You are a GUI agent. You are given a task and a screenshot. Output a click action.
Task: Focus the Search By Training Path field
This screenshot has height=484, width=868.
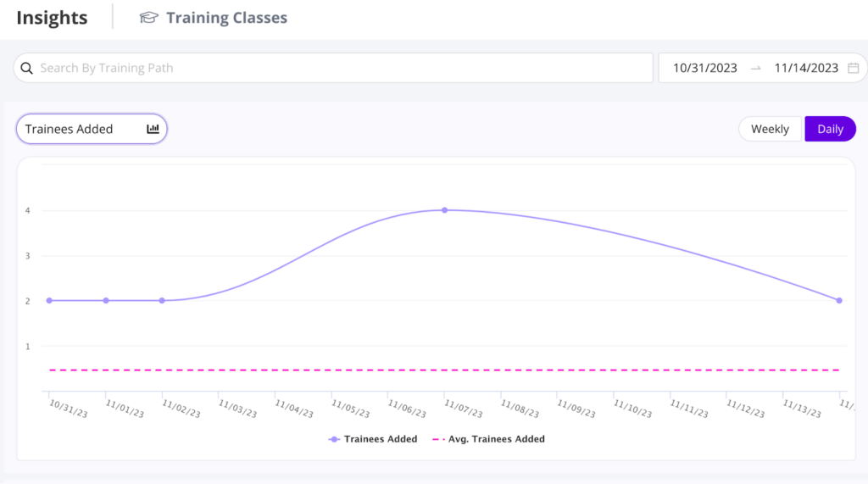click(333, 68)
